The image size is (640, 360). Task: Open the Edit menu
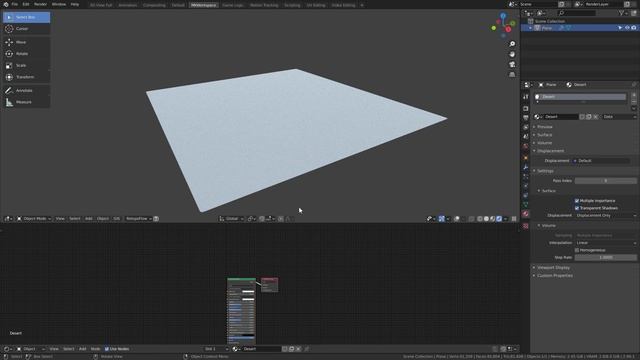(26, 4)
